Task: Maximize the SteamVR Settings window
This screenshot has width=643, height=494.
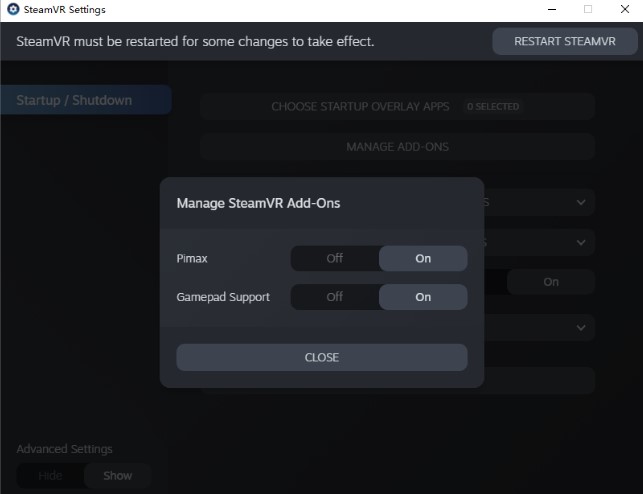Action: (x=588, y=9)
